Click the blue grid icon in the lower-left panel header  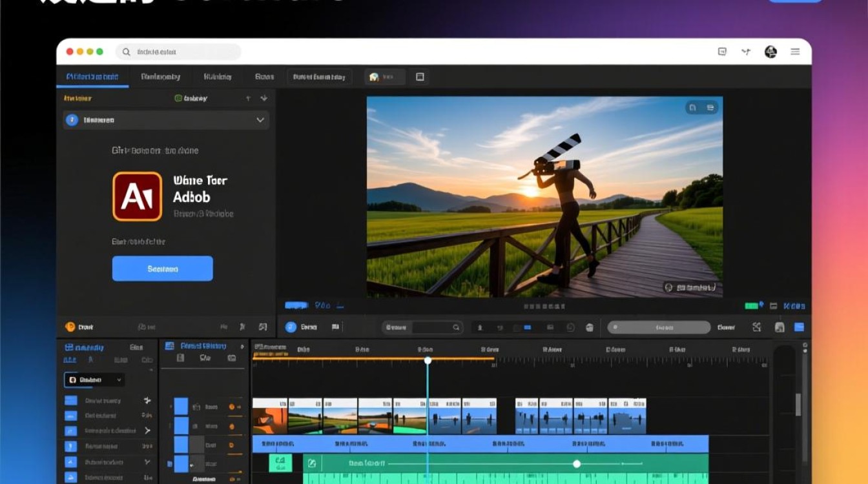pos(69,347)
